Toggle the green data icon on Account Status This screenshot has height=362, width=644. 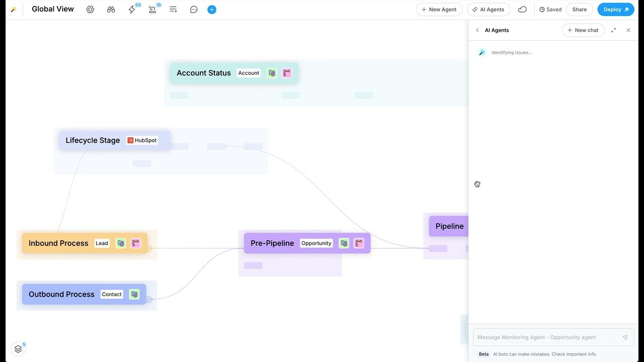tap(272, 73)
